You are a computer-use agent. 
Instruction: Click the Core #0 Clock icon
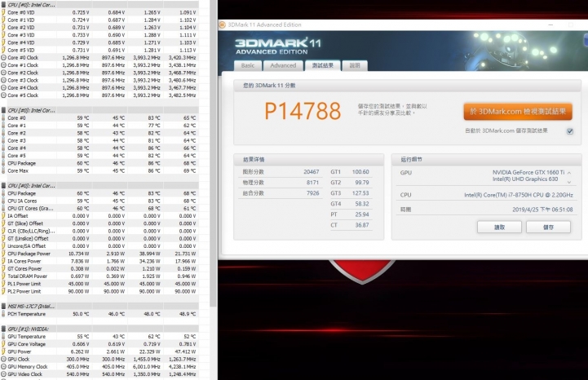click(x=3, y=57)
